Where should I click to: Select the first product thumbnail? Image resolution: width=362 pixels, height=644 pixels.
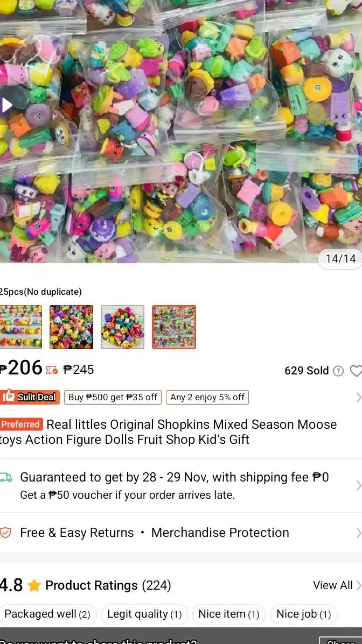pos(20,327)
